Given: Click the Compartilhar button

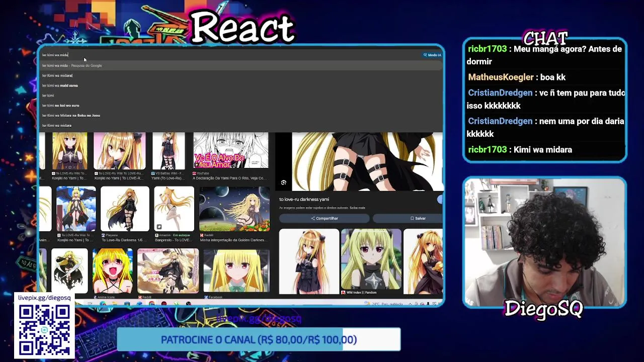Looking at the screenshot, I should pyautogui.click(x=325, y=218).
